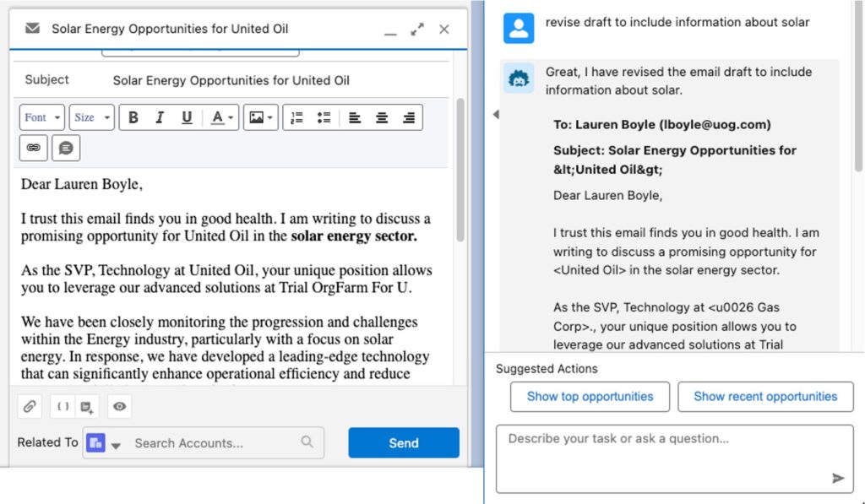Toggle underline formatting in email editor
Image resolution: width=865 pixels, height=504 pixels.
pos(187,117)
